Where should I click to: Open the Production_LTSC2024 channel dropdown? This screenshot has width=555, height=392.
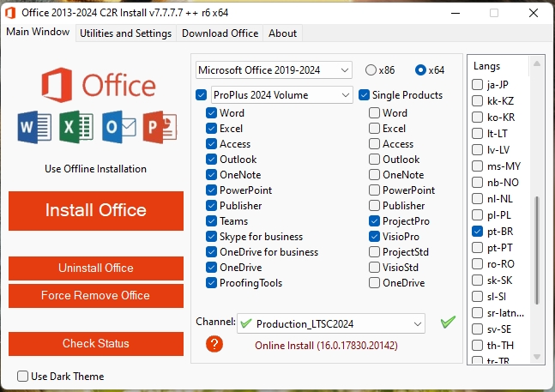331,323
